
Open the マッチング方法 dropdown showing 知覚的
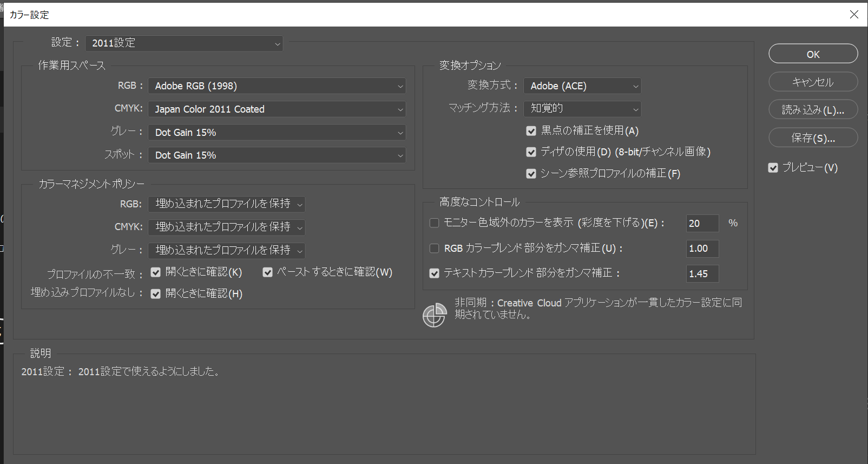tap(582, 109)
